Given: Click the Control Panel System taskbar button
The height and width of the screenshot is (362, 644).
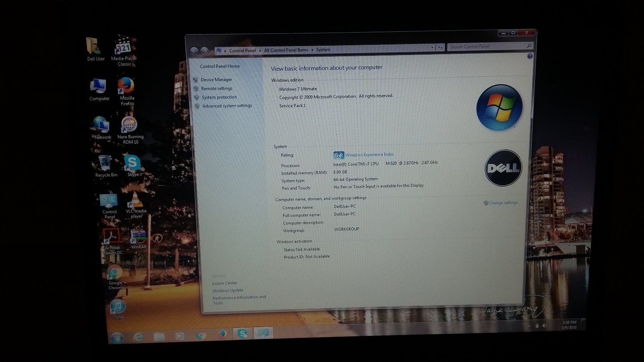Looking at the screenshot, I should pyautogui.click(x=264, y=332).
